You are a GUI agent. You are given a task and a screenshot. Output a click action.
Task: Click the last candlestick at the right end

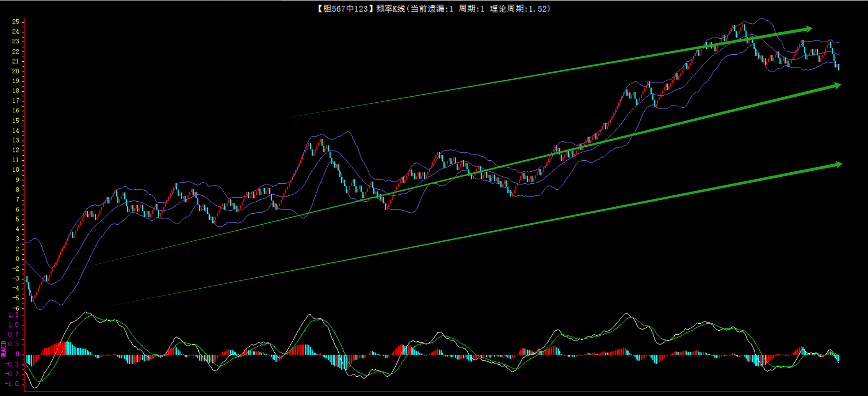[x=839, y=67]
